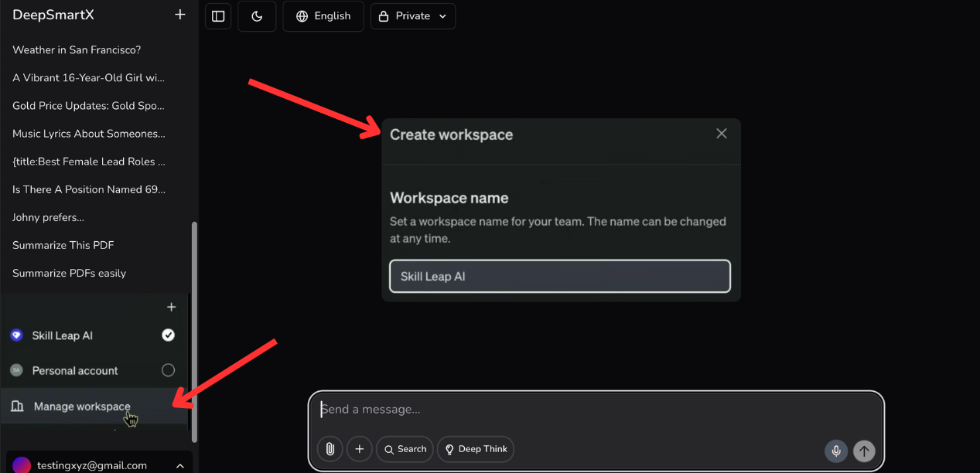980x473 pixels.
Task: Click the plus icon in message box
Action: tap(359, 449)
